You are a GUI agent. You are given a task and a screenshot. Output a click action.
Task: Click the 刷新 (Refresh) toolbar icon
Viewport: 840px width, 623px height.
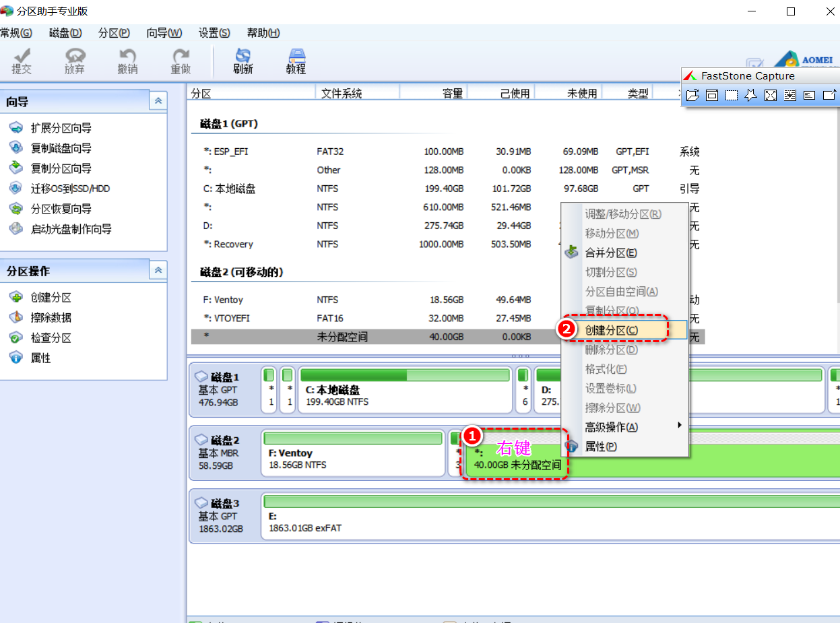click(x=243, y=61)
